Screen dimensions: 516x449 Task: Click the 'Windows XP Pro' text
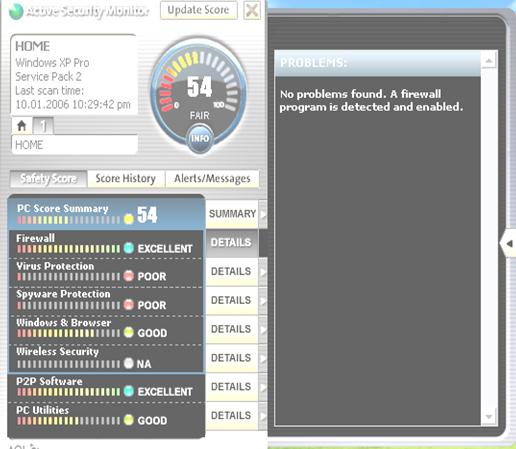(x=52, y=63)
